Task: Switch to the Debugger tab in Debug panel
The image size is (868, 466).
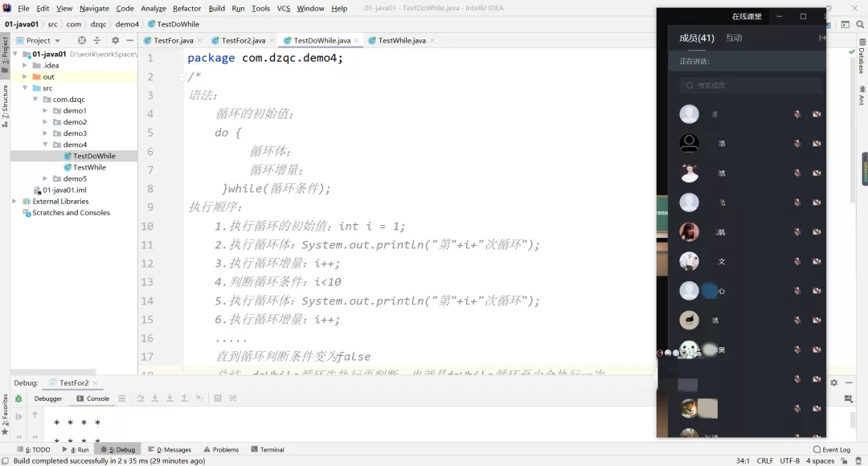Action: point(47,398)
